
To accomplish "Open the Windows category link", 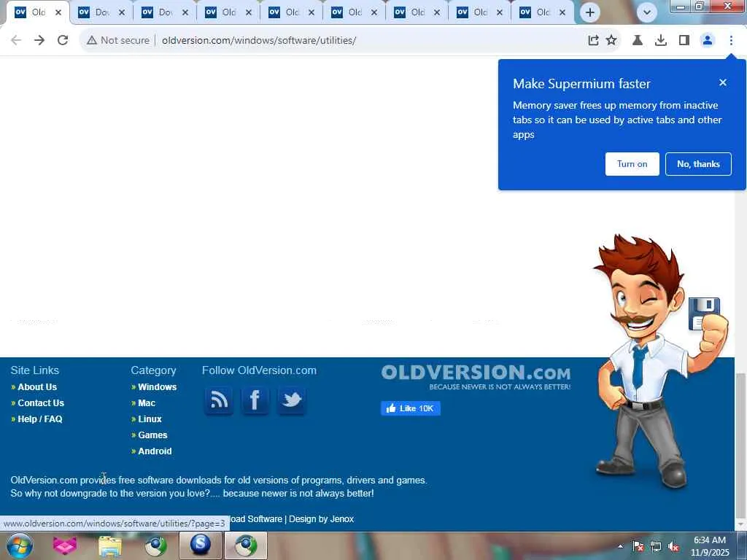I will [158, 387].
